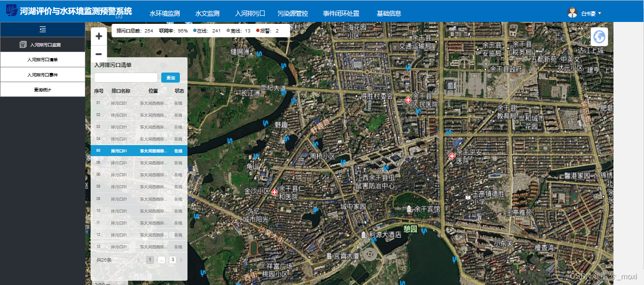Click the 排口名称 column header
Screen dimensions: 644x285
pos(121,91)
